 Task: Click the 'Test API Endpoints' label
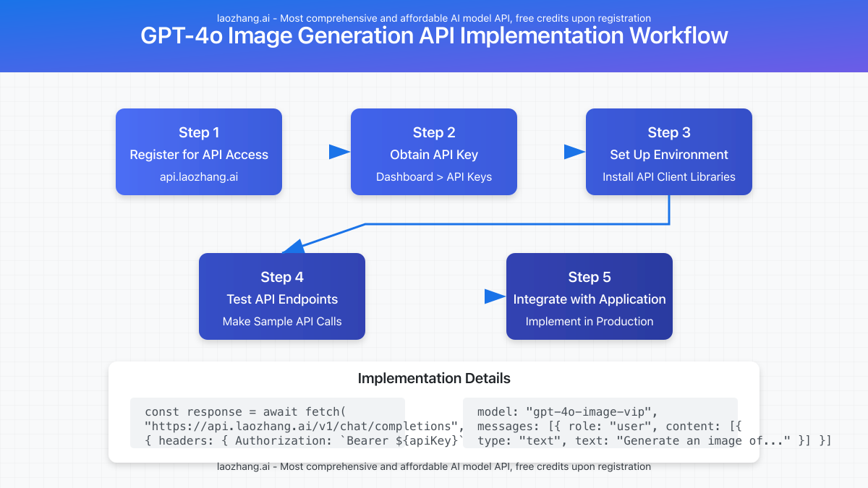282,299
